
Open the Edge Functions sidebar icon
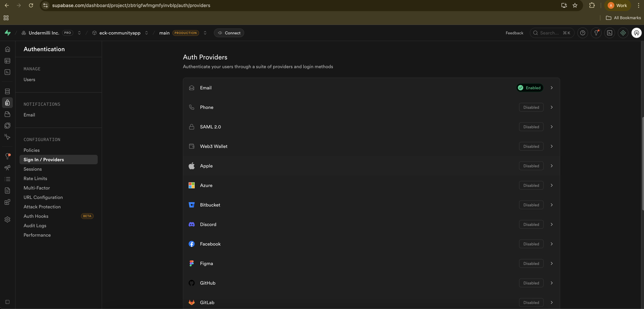click(8, 126)
